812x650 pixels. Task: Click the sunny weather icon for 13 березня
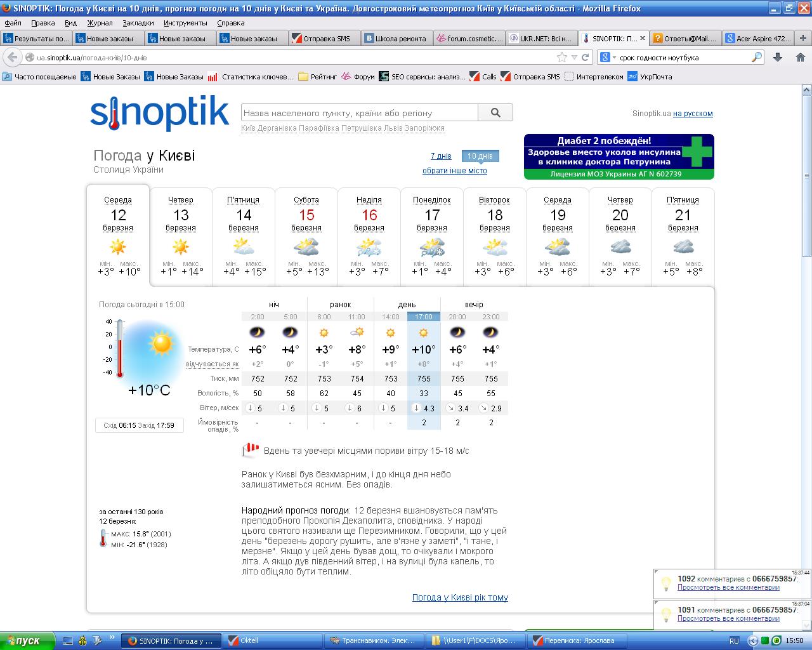181,247
